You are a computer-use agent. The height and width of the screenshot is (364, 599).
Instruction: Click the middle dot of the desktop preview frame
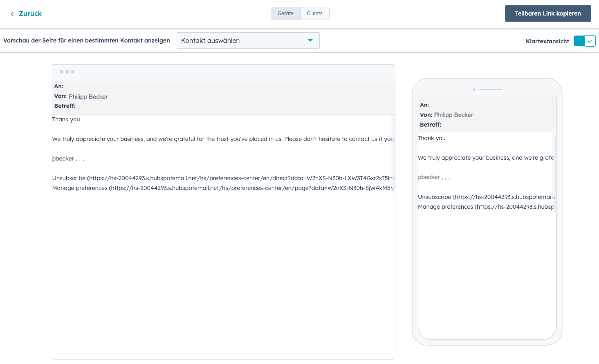tap(67, 71)
